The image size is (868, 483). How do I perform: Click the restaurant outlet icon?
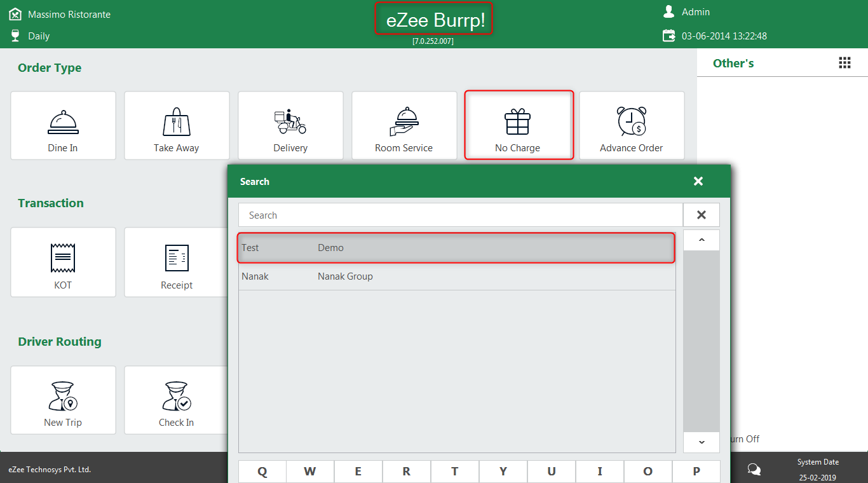coord(15,13)
